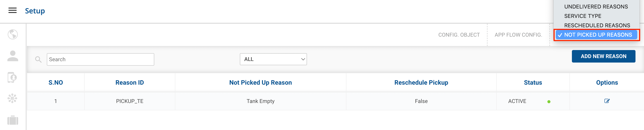This screenshot has height=130, width=644.
Task: Click the green ACTIVE status dot
Action: point(549,102)
